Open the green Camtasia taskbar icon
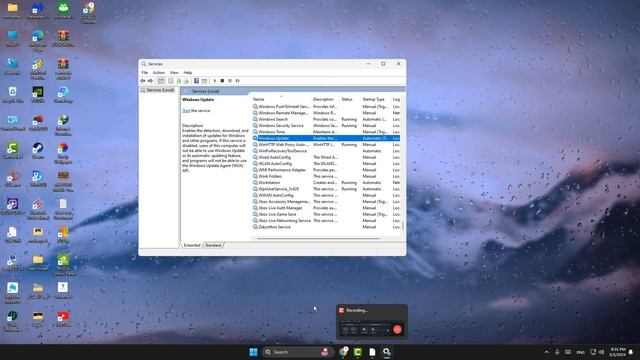Screen dimensions: 640x360 tap(358, 352)
